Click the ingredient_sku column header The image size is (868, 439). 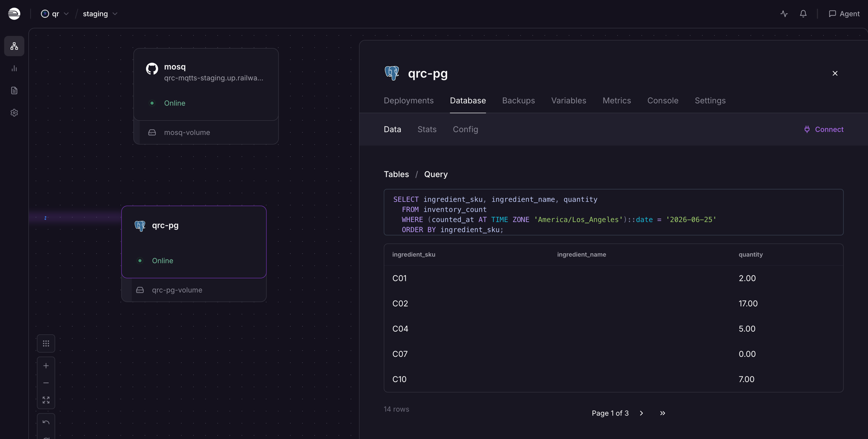coord(414,255)
